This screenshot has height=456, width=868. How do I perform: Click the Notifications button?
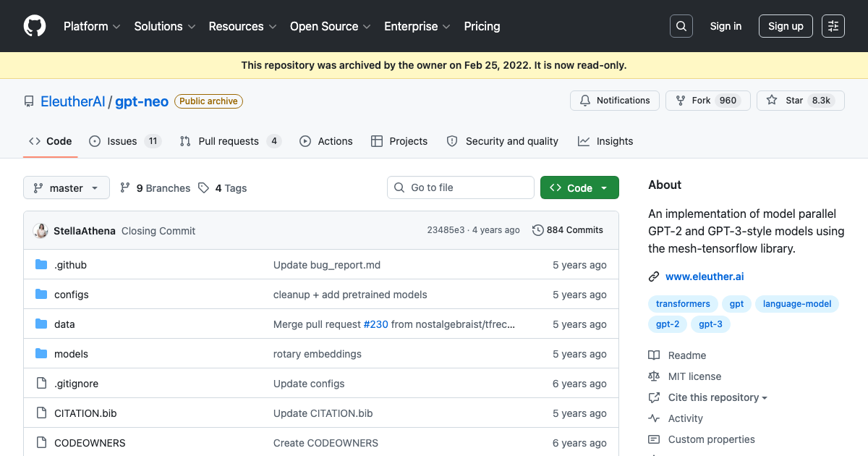[x=615, y=101]
